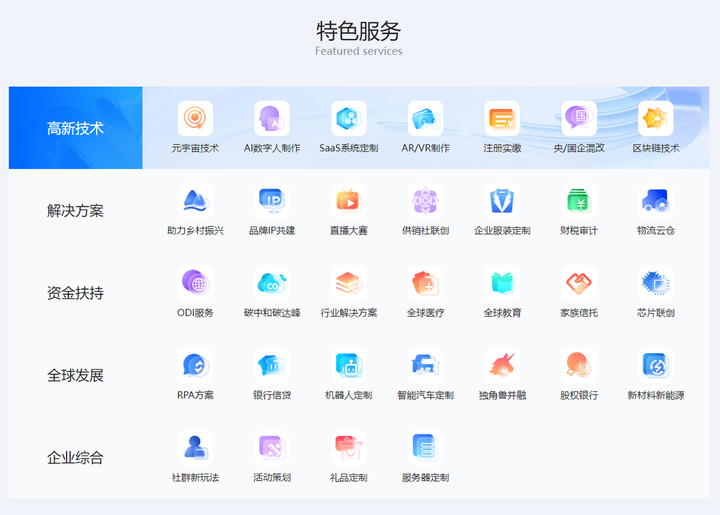The height and width of the screenshot is (515, 720).
Task: Open the RPA方案 chat icon
Action: 195,365
